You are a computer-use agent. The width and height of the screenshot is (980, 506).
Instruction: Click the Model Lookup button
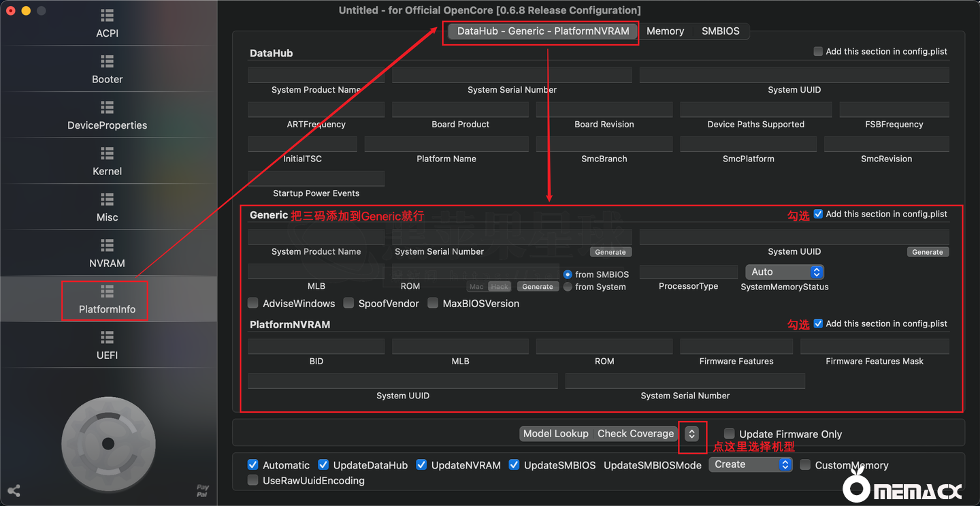coord(555,434)
